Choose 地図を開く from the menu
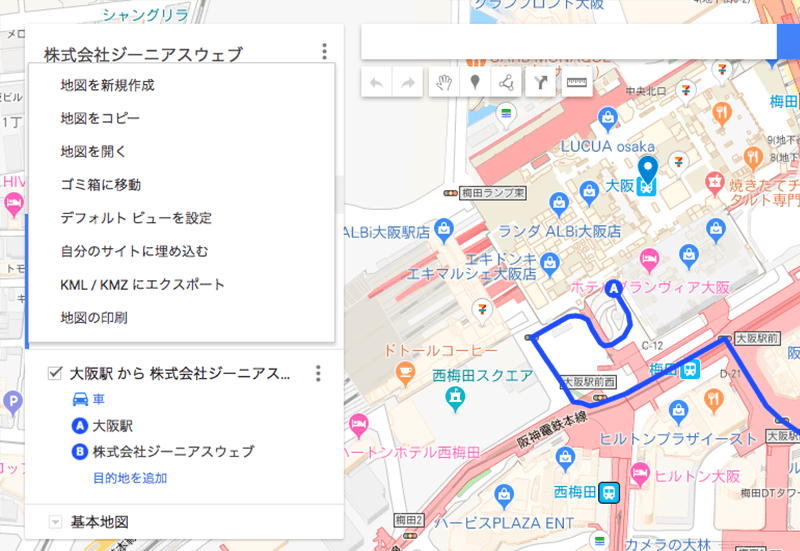The image size is (800, 551). (x=181, y=152)
